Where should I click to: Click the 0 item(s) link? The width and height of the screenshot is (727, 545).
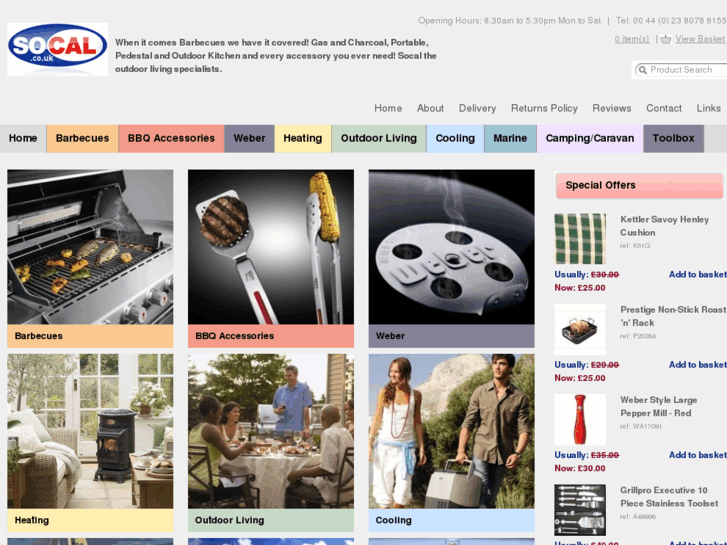point(632,39)
